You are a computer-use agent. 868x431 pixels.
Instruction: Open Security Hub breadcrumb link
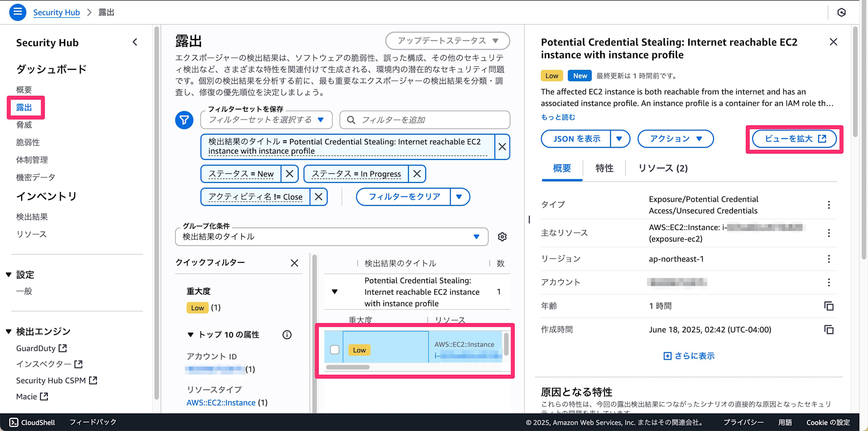coord(56,13)
